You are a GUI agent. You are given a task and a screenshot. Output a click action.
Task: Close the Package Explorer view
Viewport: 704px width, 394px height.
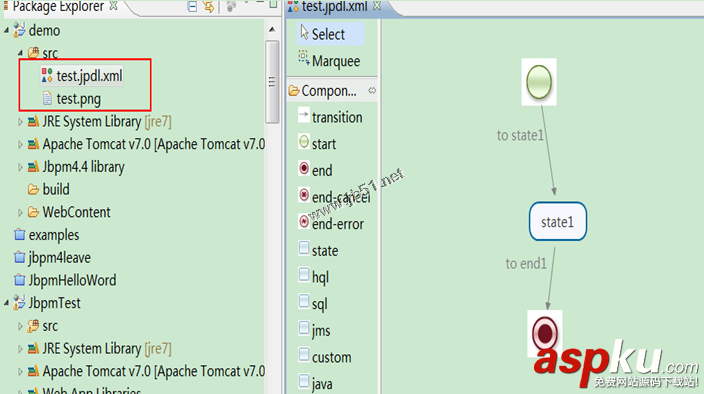pos(114,6)
